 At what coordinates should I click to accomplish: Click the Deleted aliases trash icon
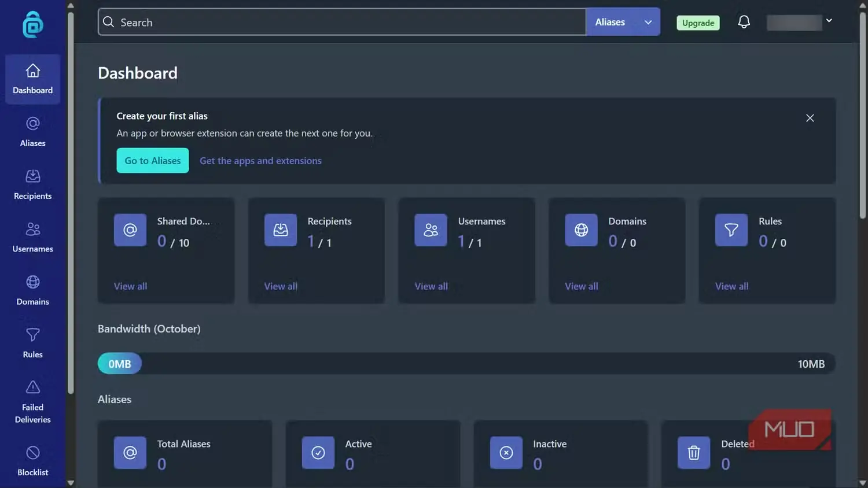pyautogui.click(x=694, y=453)
